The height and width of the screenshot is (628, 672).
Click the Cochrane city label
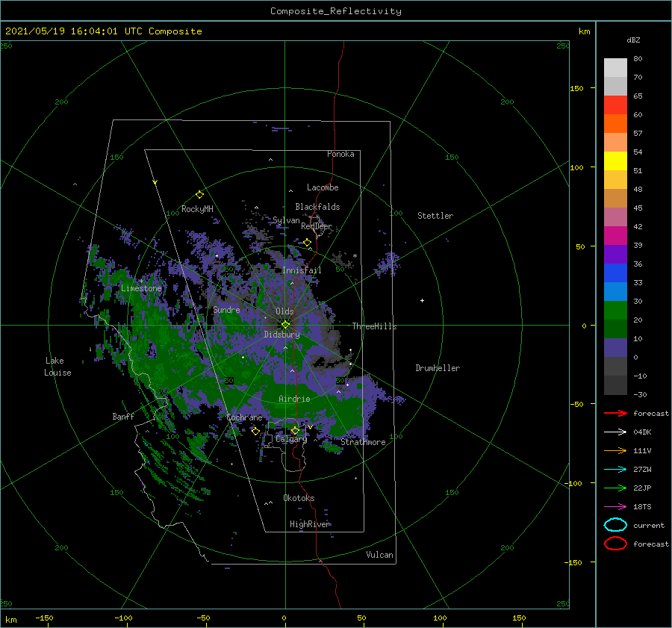click(244, 417)
